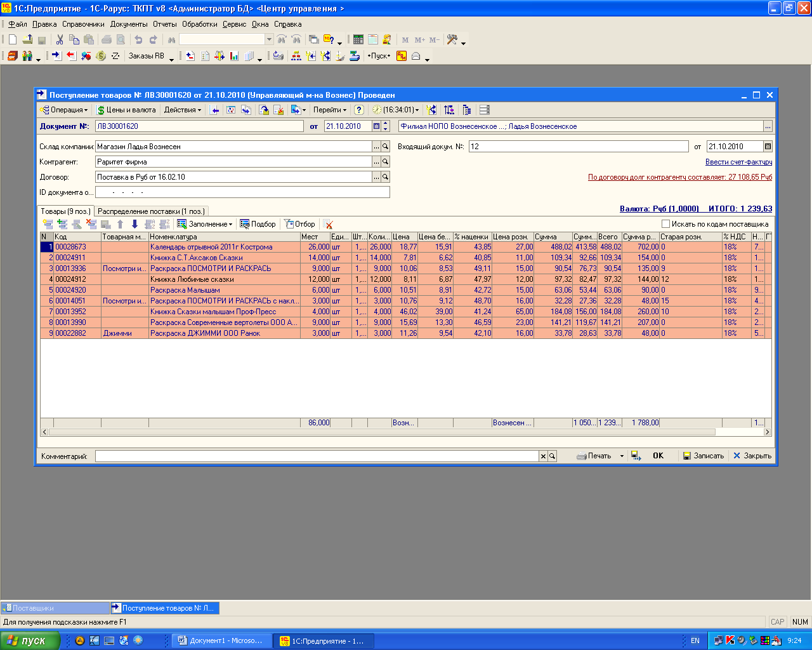The height and width of the screenshot is (650, 812).
Task: Open the Сервис menu
Action: 235,24
